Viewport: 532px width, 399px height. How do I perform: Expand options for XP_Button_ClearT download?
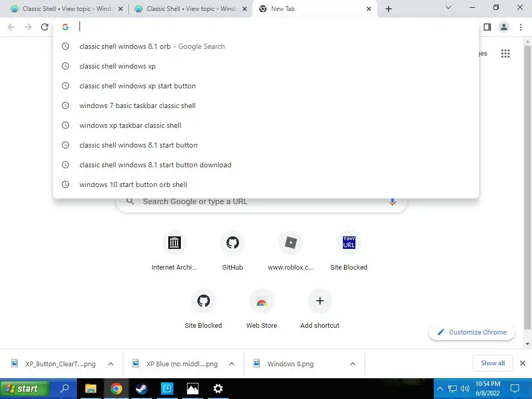[111, 364]
